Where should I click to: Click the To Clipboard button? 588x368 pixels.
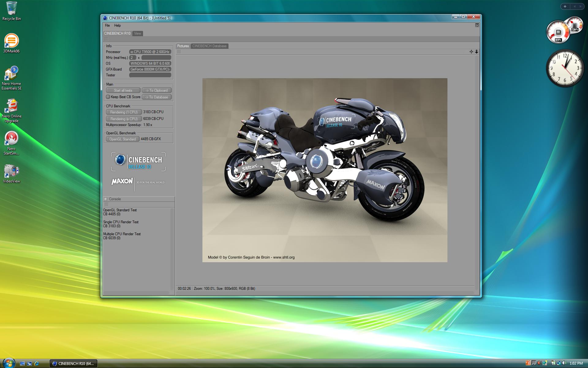click(156, 90)
